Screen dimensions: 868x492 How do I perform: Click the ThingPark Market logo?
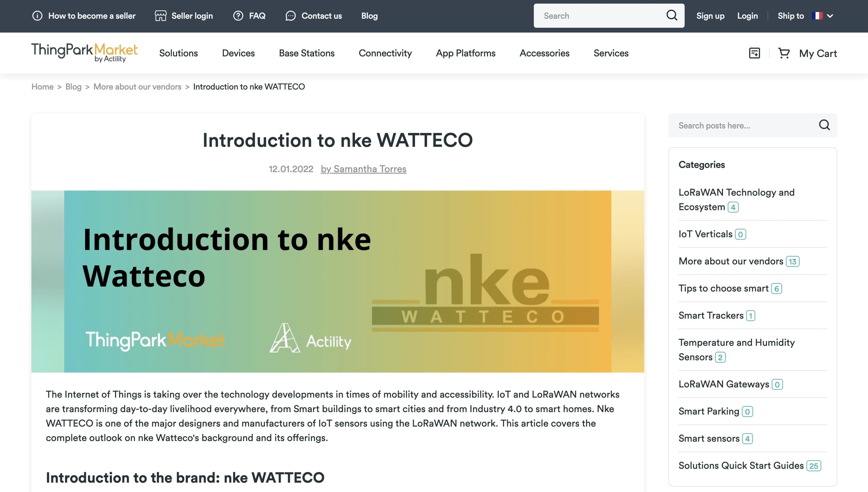click(x=84, y=52)
